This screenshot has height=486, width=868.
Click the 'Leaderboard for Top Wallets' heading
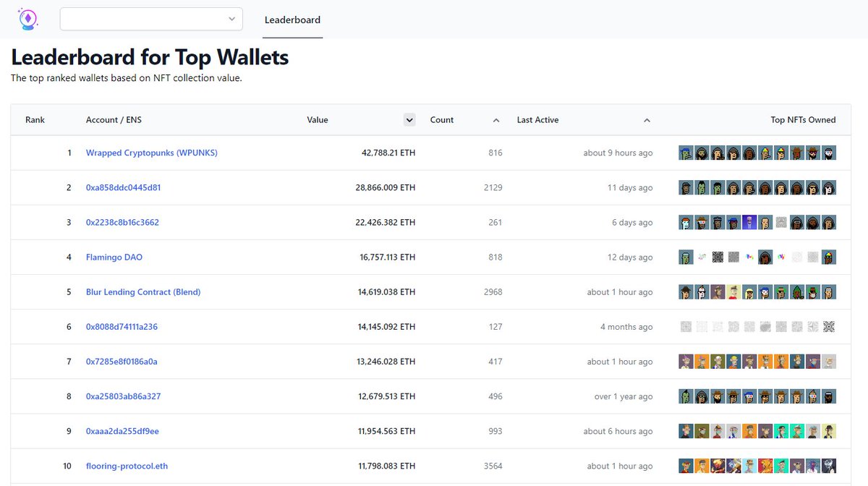pyautogui.click(x=150, y=57)
